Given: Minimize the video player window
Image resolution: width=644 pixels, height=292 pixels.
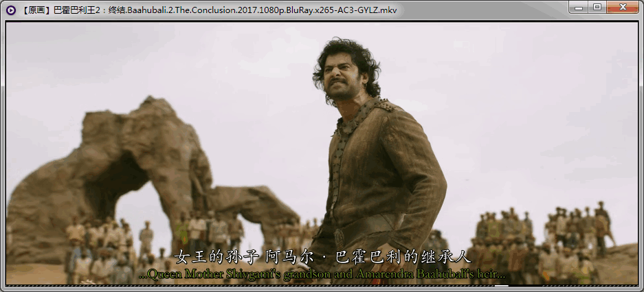Looking at the screenshot, I should (x=579, y=8).
